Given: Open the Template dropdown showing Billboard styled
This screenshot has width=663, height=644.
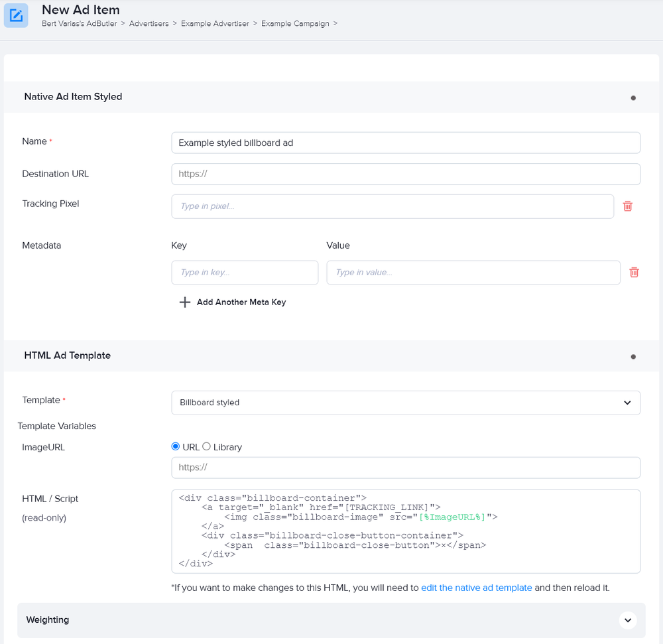Looking at the screenshot, I should [406, 403].
